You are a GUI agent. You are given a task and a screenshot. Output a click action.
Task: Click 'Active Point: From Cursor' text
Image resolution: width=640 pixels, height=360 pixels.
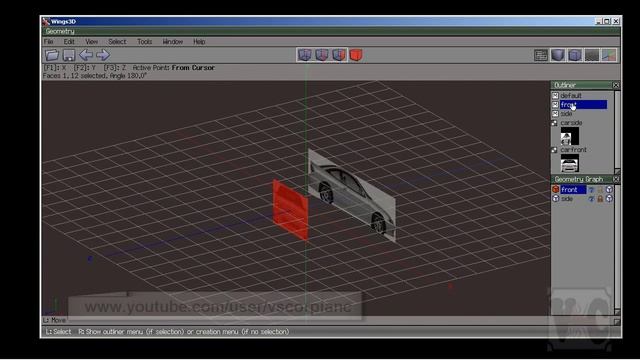click(x=173, y=68)
